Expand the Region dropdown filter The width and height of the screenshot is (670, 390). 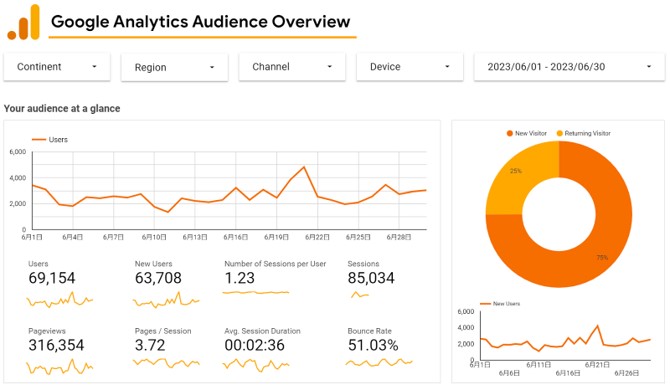(x=174, y=67)
